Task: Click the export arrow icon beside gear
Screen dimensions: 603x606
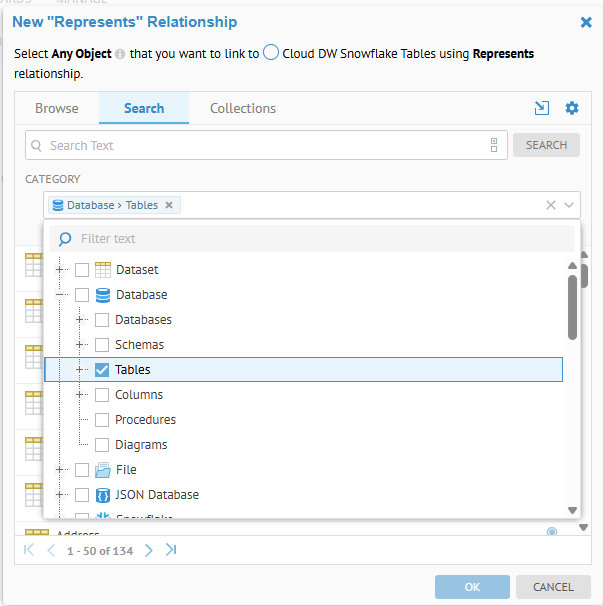Action: pos(542,108)
